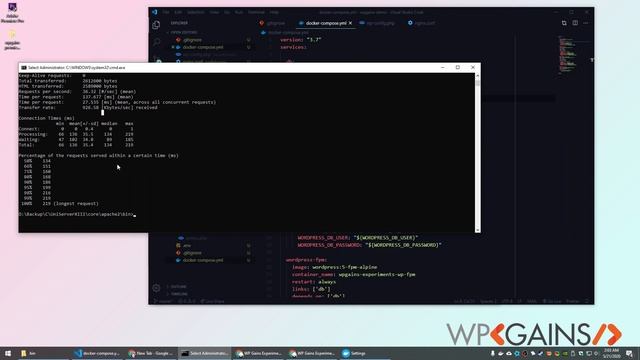Screen dimensions: 640x360
Task: Open the Manage gear icon in VS Code
Action: click(156, 288)
